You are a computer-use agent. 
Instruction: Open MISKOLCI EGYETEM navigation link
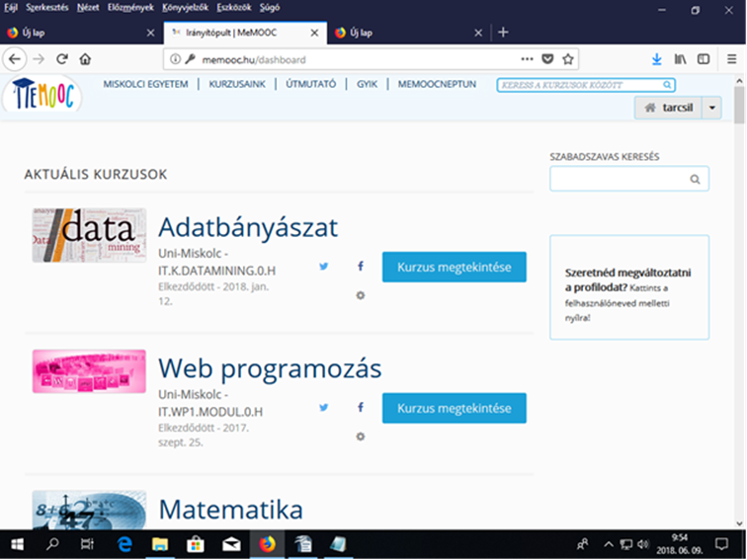pyautogui.click(x=146, y=84)
